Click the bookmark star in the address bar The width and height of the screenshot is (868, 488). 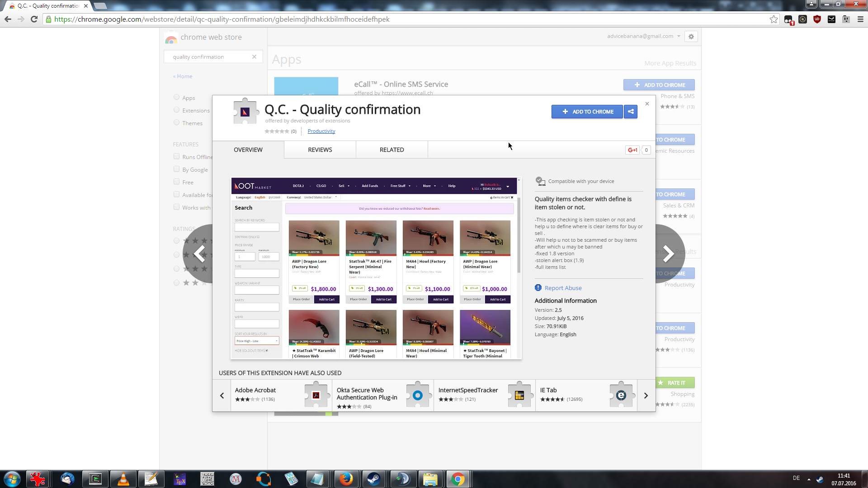(774, 19)
